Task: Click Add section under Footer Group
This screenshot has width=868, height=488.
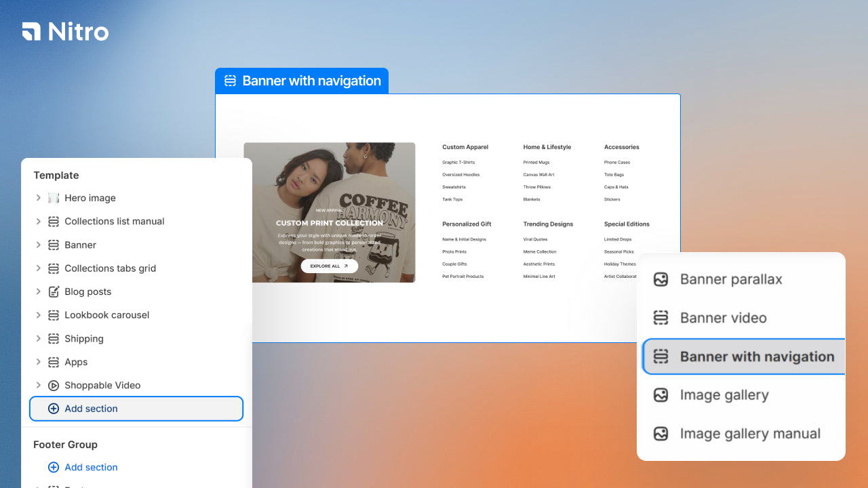Action: coord(91,467)
